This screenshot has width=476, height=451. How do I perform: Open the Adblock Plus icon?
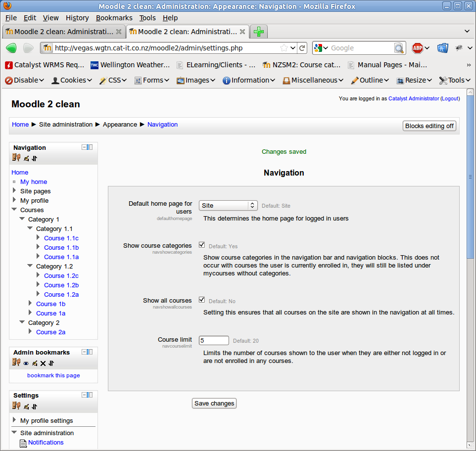[x=418, y=48]
